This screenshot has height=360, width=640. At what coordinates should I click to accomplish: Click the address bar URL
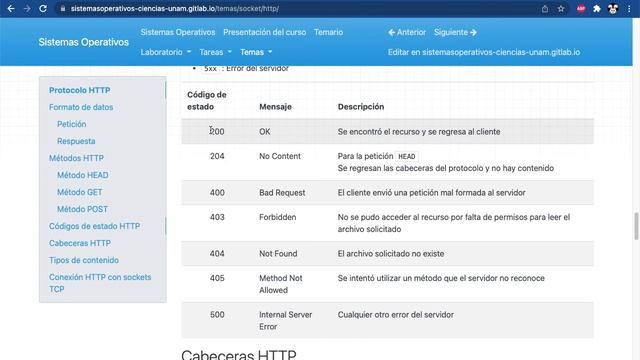175,9
